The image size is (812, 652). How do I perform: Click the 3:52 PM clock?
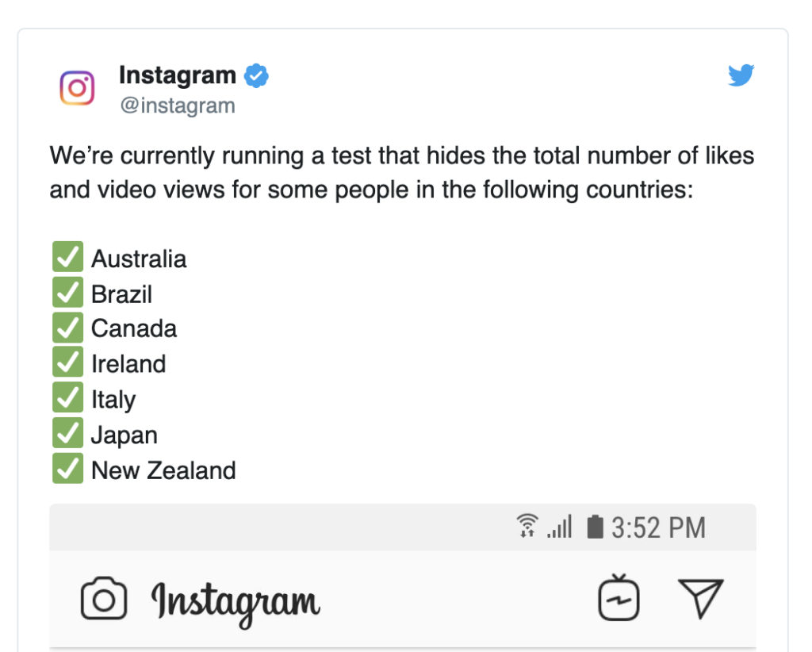click(x=659, y=527)
